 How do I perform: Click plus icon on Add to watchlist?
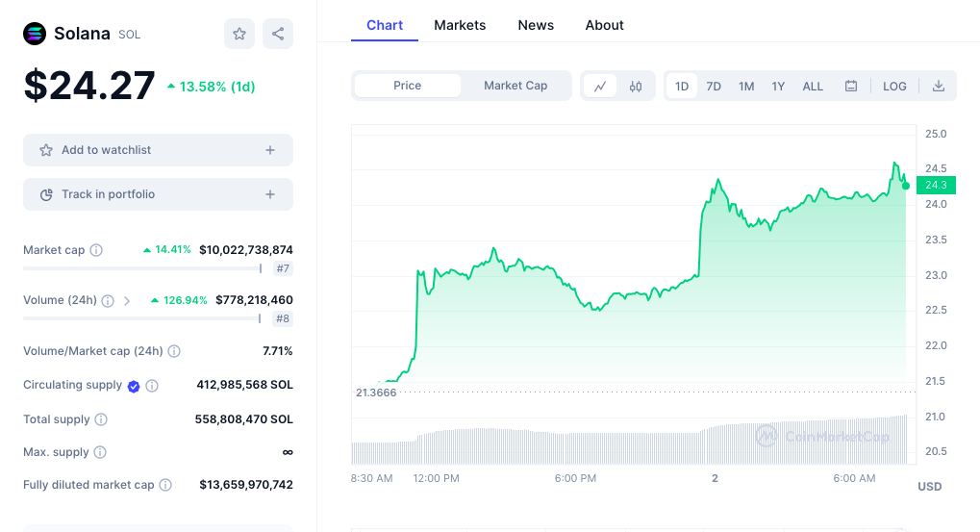point(270,150)
